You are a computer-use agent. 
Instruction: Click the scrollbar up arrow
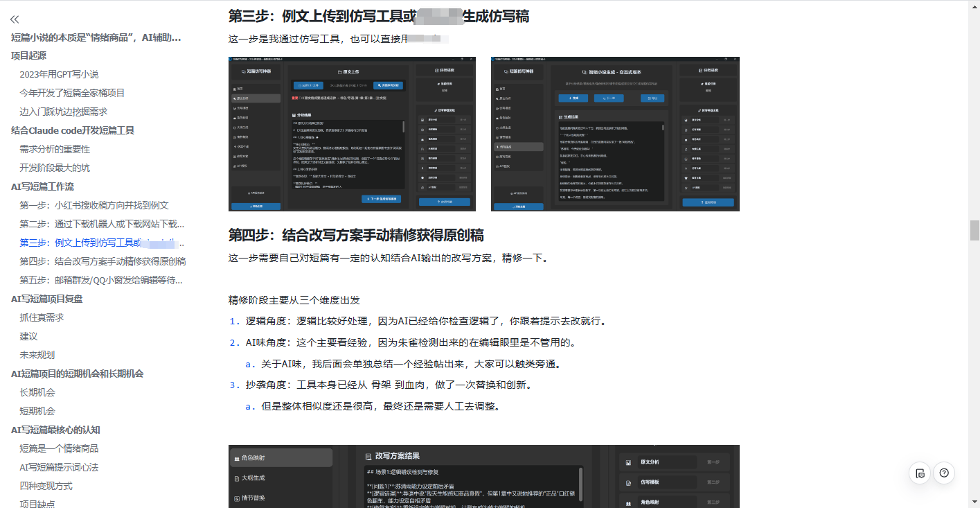tap(974, 5)
